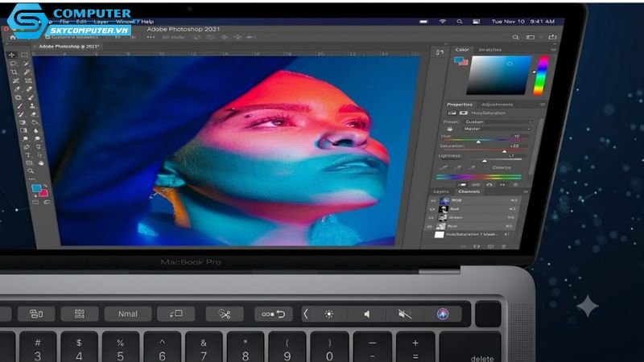The height and width of the screenshot is (362, 644).
Task: Select the Move tool
Action: 11,55
